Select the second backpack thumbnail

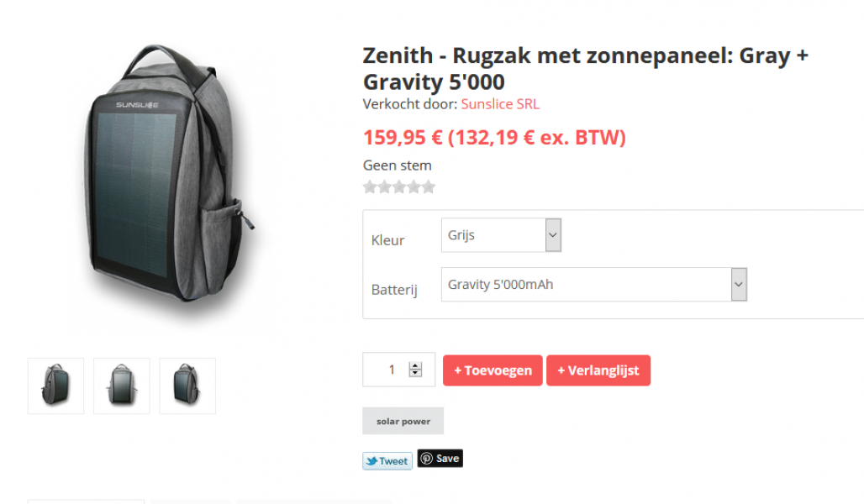pyautogui.click(x=122, y=386)
